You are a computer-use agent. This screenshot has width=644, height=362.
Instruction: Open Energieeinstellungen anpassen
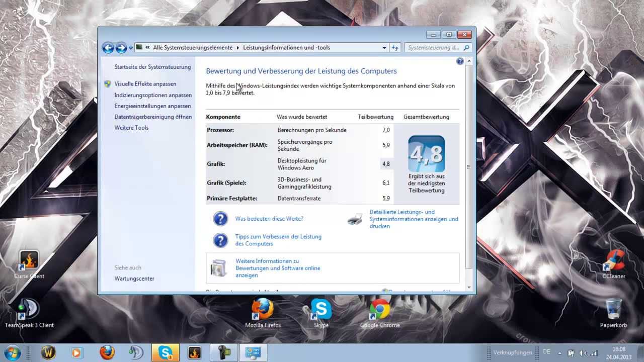[152, 106]
